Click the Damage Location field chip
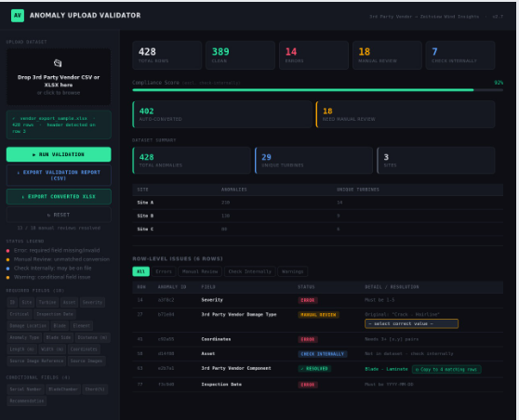Screen dimensions: 519x420 (x=28, y=326)
